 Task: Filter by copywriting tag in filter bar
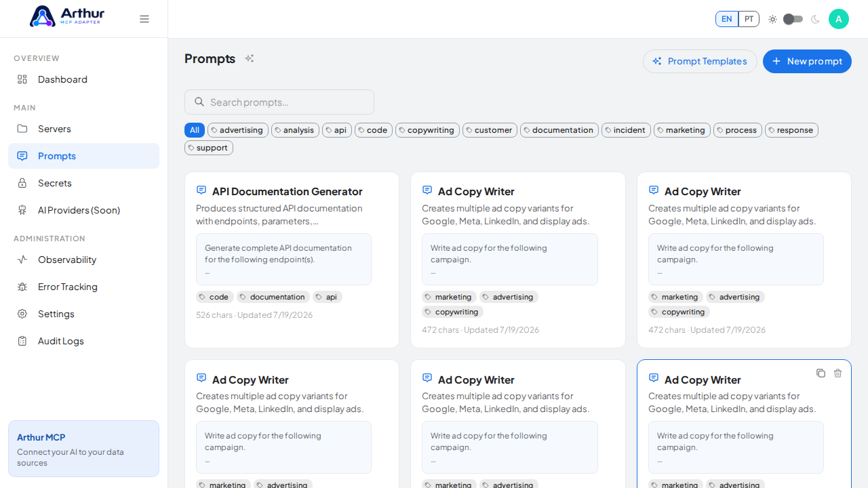coord(427,130)
